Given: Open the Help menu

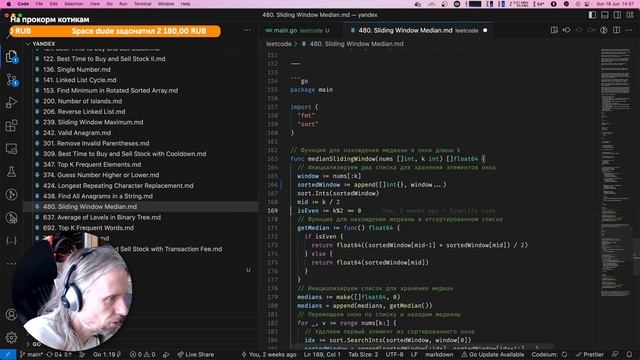Looking at the screenshot, I should (x=186, y=4).
